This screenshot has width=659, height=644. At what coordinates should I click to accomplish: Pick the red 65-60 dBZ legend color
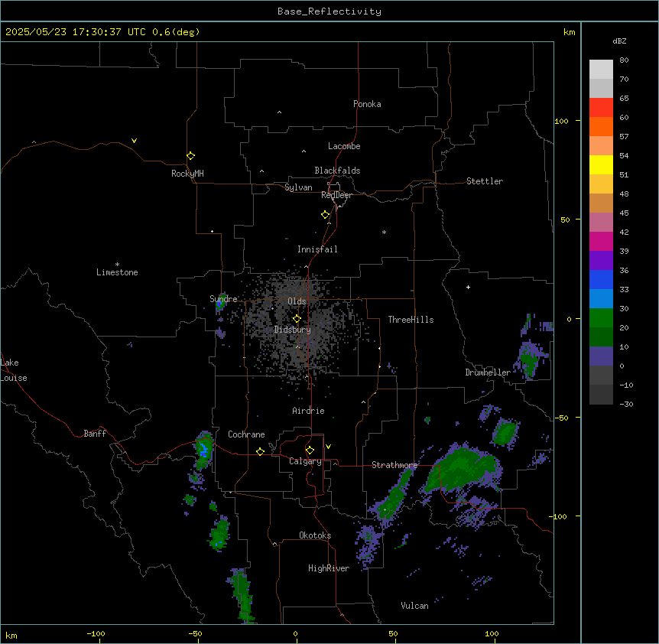click(601, 108)
